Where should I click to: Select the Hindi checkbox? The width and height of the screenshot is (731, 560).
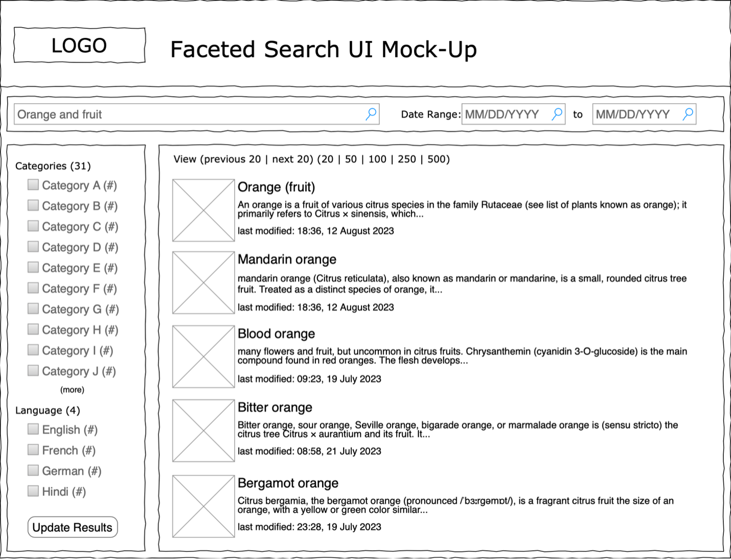click(x=33, y=491)
